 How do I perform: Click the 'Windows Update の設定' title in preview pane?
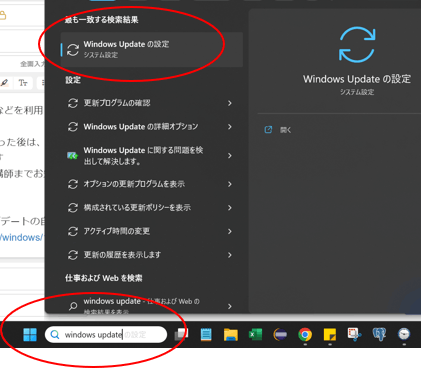tap(357, 79)
